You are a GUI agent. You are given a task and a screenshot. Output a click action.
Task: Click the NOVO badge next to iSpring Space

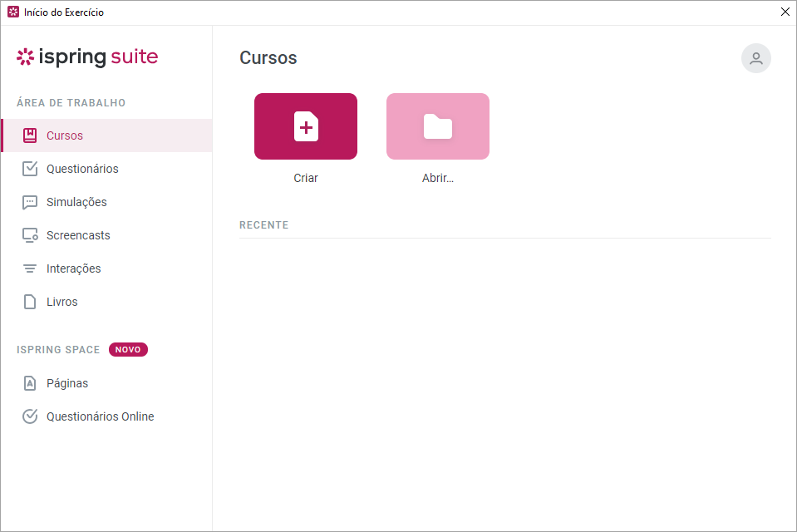(x=128, y=350)
